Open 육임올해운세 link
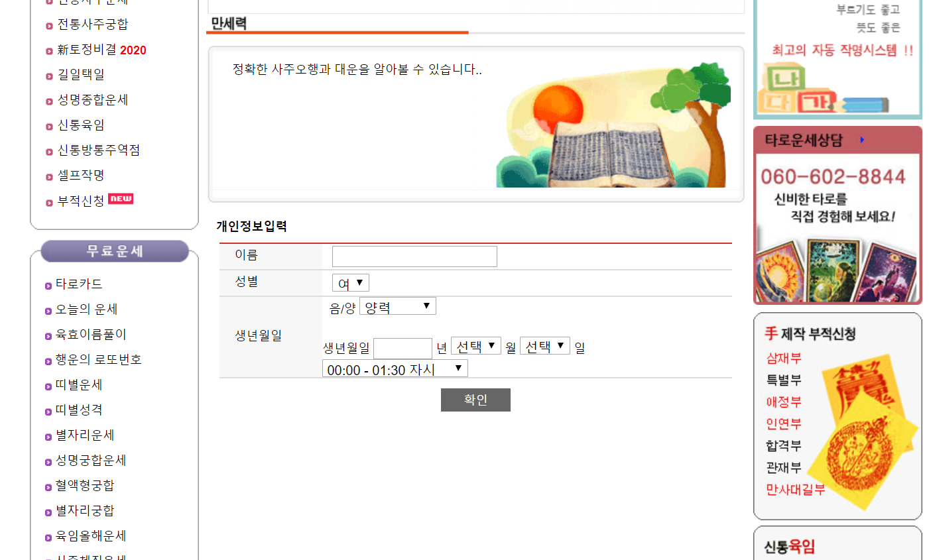This screenshot has width=929, height=560. [x=91, y=536]
